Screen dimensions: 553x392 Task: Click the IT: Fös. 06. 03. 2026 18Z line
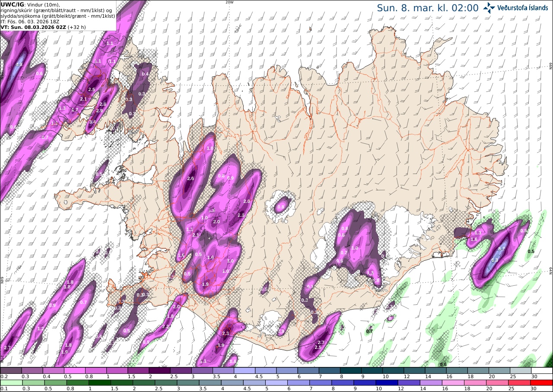coord(29,21)
